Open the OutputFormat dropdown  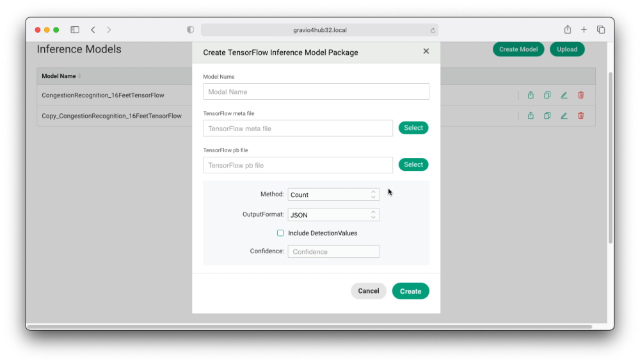coord(333,215)
